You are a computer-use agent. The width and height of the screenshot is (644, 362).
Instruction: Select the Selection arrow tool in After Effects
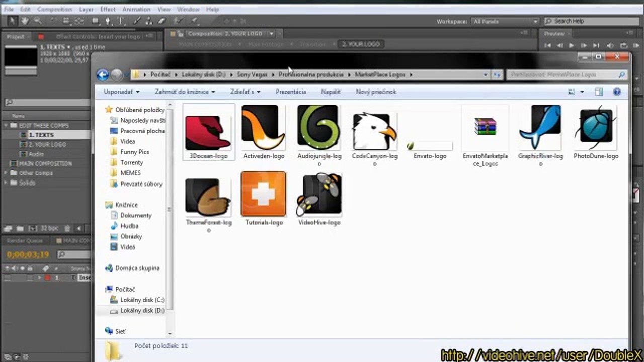[x=12, y=21]
